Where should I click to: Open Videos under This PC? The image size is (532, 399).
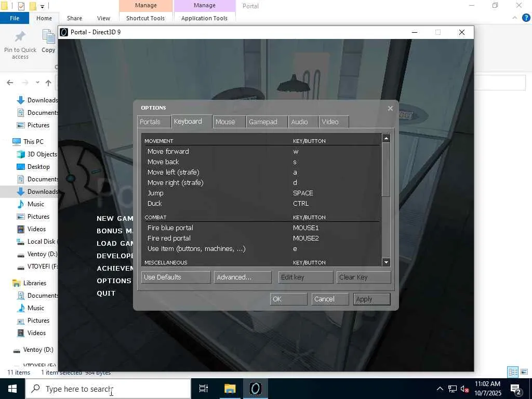coord(32,229)
